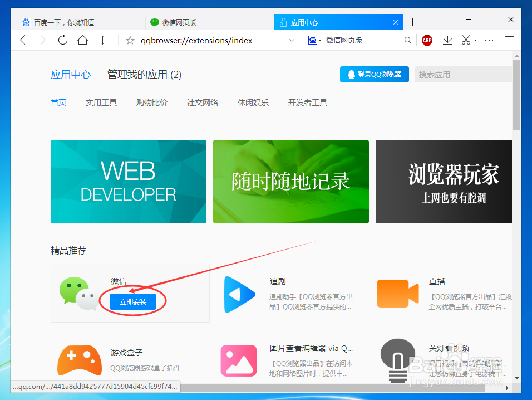Click the 微信 app name text

(x=119, y=281)
